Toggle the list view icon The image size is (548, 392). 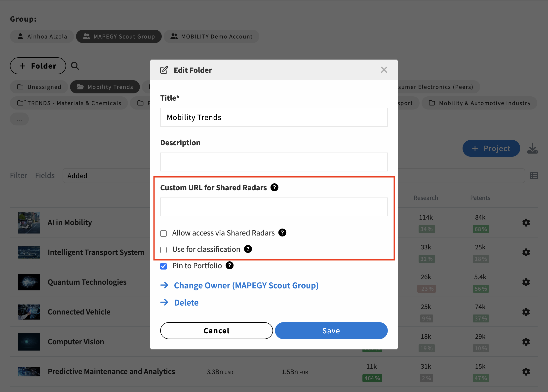(534, 176)
